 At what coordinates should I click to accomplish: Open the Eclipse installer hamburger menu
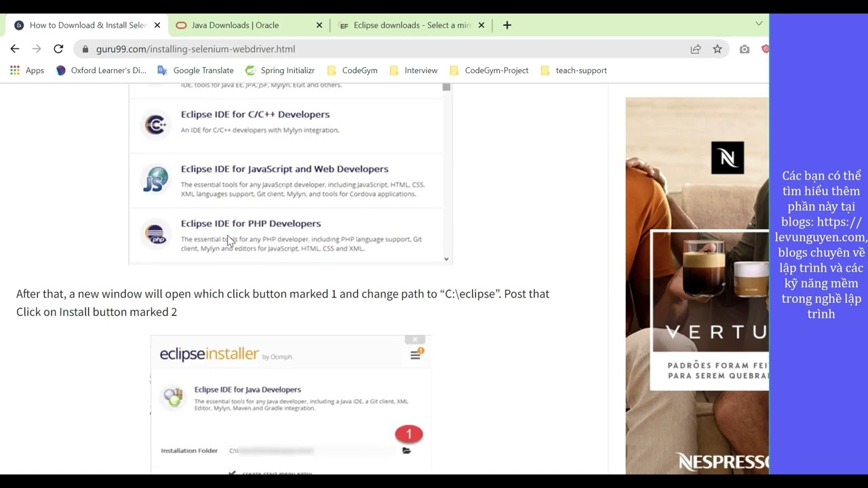(416, 354)
